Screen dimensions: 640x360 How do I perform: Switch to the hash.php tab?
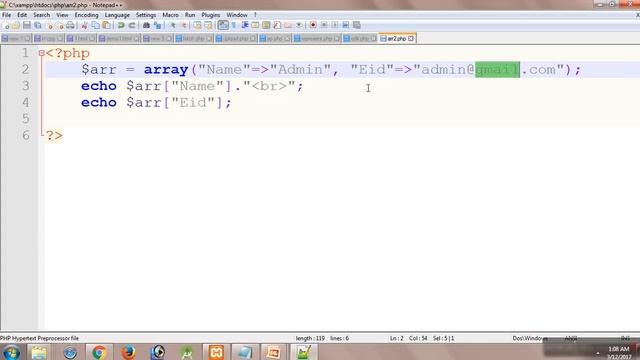coord(194,38)
